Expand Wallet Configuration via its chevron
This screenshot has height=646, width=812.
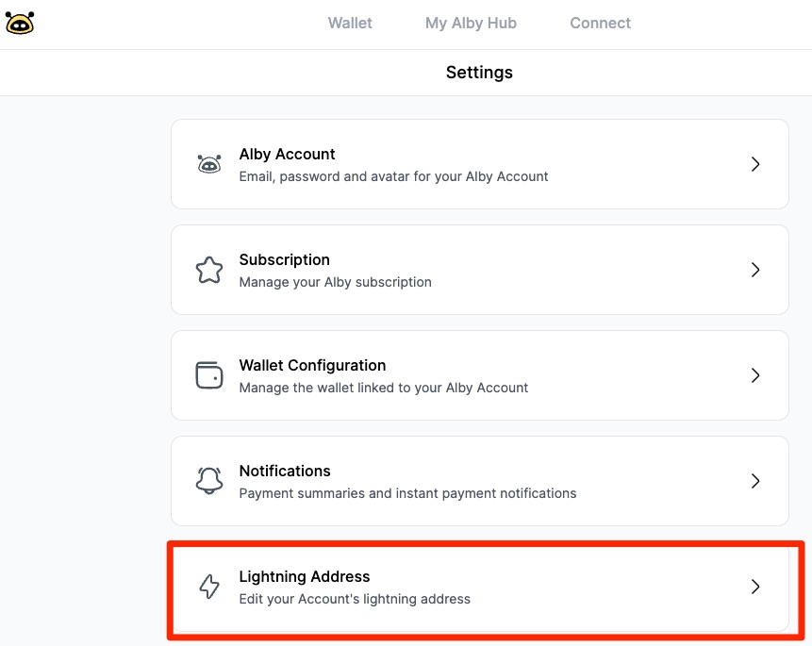pos(755,375)
